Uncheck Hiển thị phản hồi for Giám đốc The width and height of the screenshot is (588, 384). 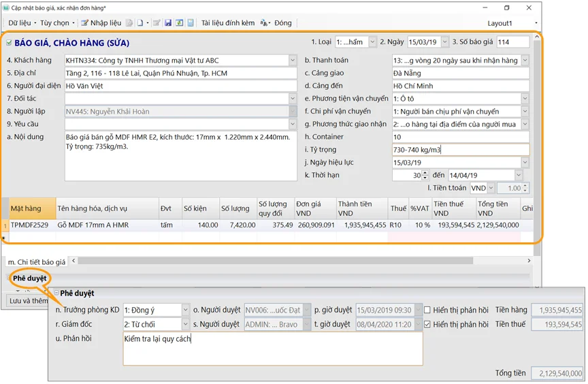[x=427, y=325]
